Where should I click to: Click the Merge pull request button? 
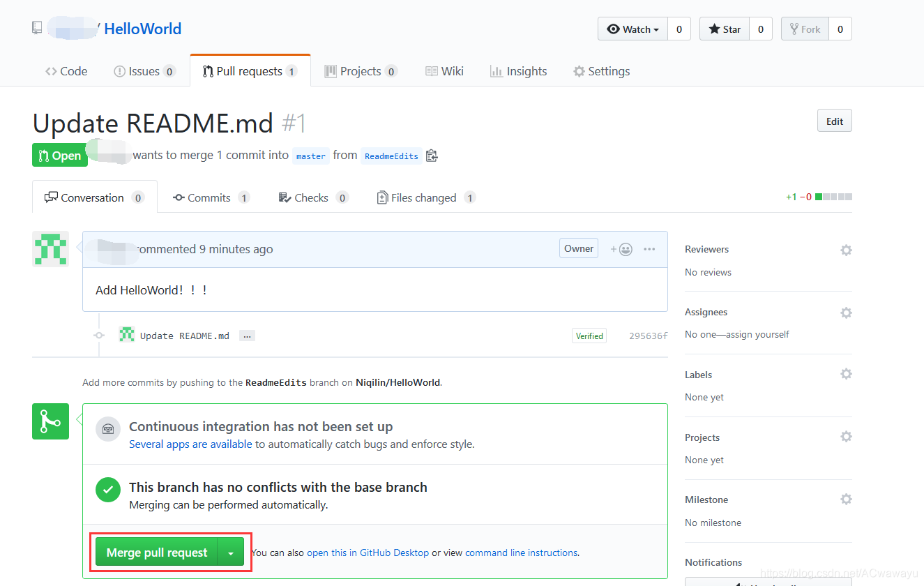[157, 552]
